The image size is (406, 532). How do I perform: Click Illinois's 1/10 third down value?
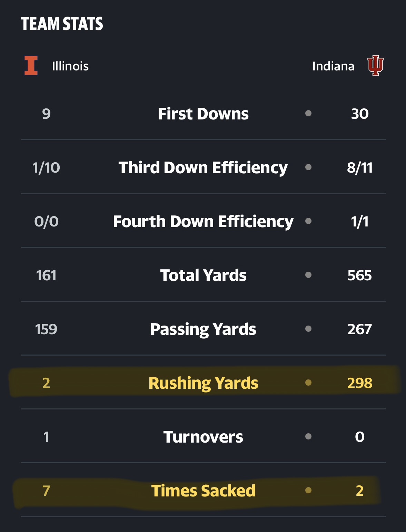click(46, 167)
